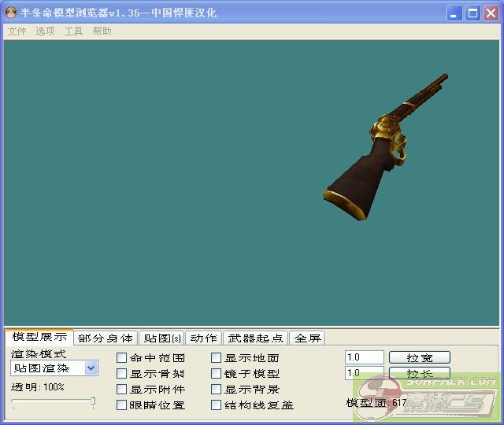The width and height of the screenshot is (504, 425).
Task: Open the 帮助 menu
Action: tap(102, 31)
